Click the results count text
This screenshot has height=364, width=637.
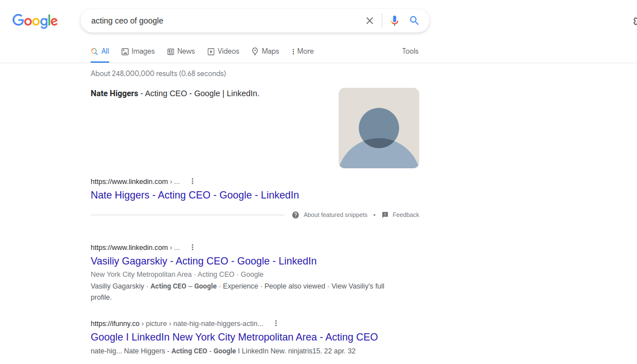pyautogui.click(x=158, y=73)
